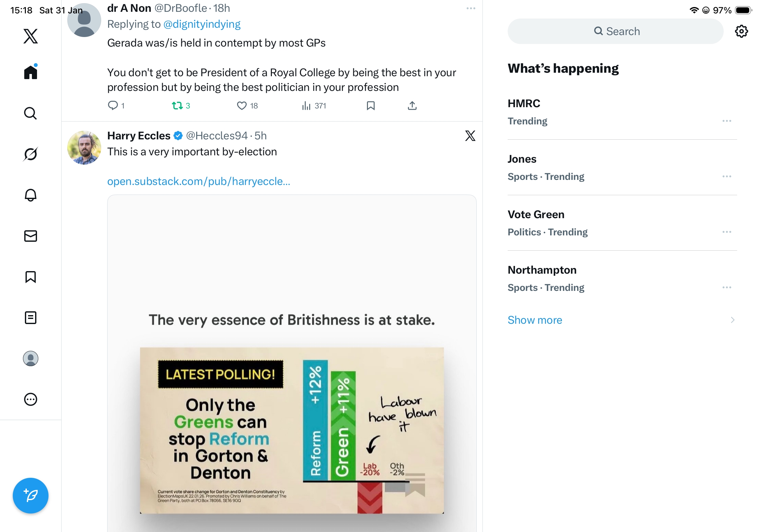Open the open.substack.com link
Image resolution: width=762 pixels, height=532 pixels.
coord(198,181)
